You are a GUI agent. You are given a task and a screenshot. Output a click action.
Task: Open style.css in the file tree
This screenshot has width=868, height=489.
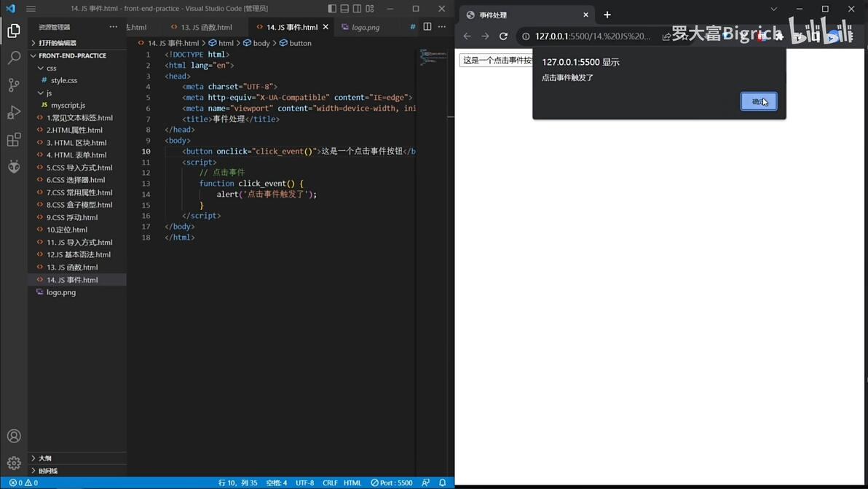pyautogui.click(x=64, y=80)
